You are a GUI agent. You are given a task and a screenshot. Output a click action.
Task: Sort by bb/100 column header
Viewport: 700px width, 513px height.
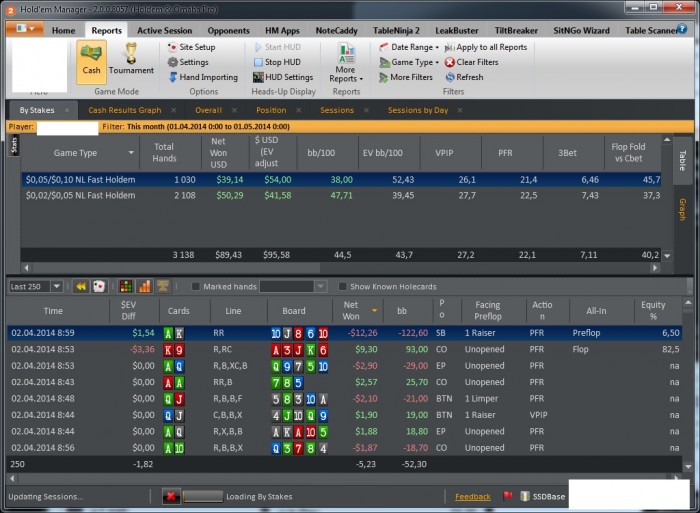pyautogui.click(x=321, y=153)
